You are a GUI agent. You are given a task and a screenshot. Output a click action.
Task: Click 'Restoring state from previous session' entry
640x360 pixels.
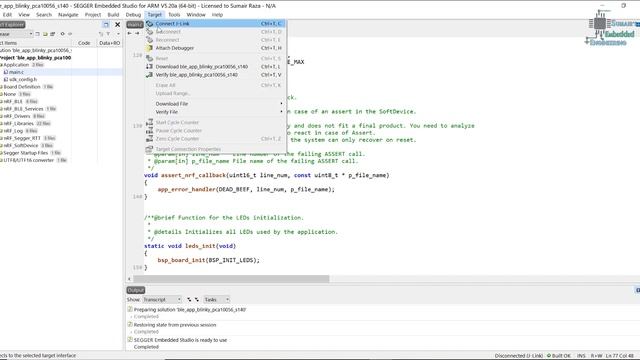[175, 325]
